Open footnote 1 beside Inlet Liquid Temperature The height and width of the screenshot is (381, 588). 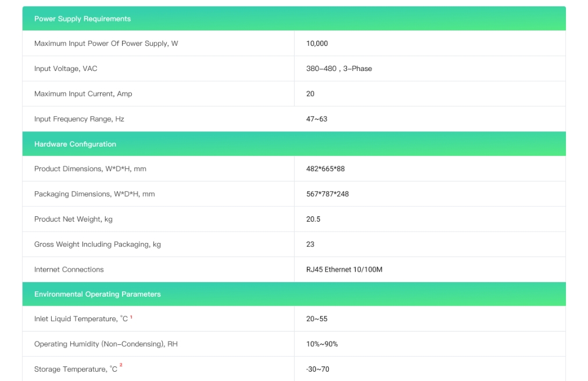click(131, 317)
